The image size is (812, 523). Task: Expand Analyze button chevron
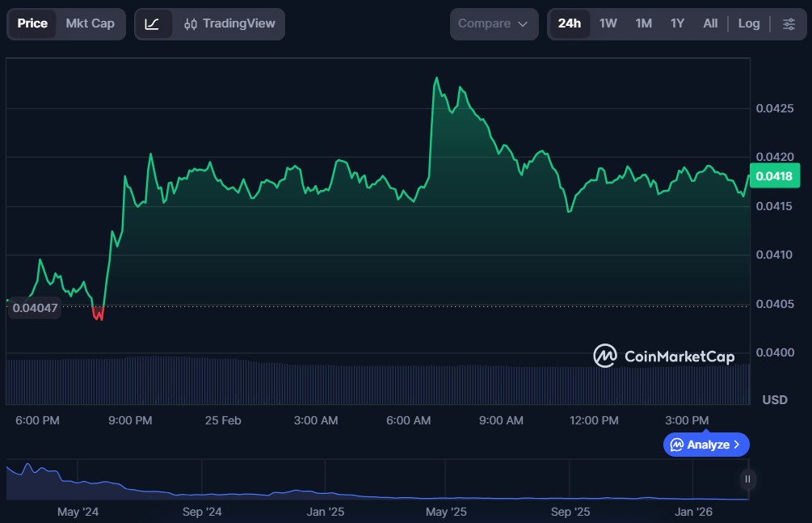coord(736,445)
